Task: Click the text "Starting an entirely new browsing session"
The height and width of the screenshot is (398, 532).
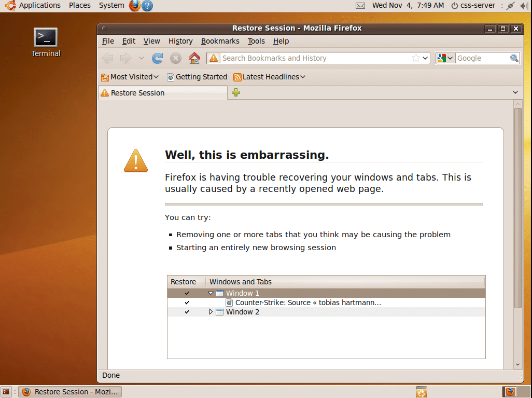Action: 256,248
